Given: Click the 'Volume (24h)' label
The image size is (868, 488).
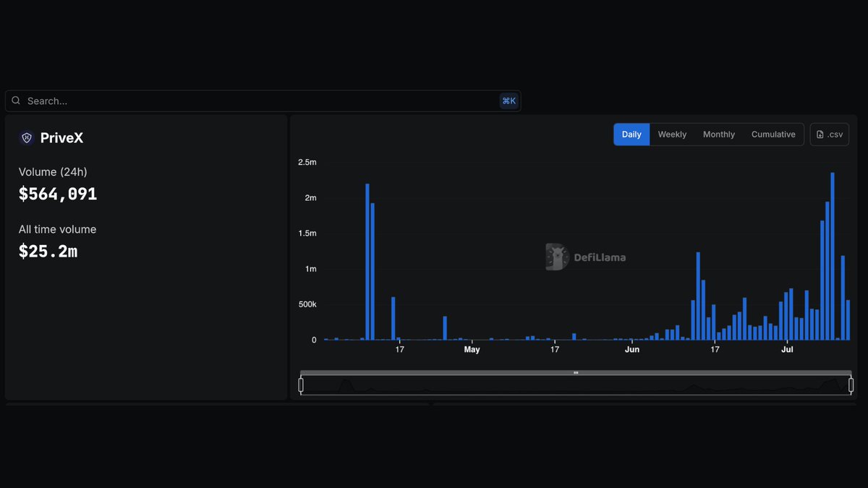Looking at the screenshot, I should pyautogui.click(x=53, y=172).
